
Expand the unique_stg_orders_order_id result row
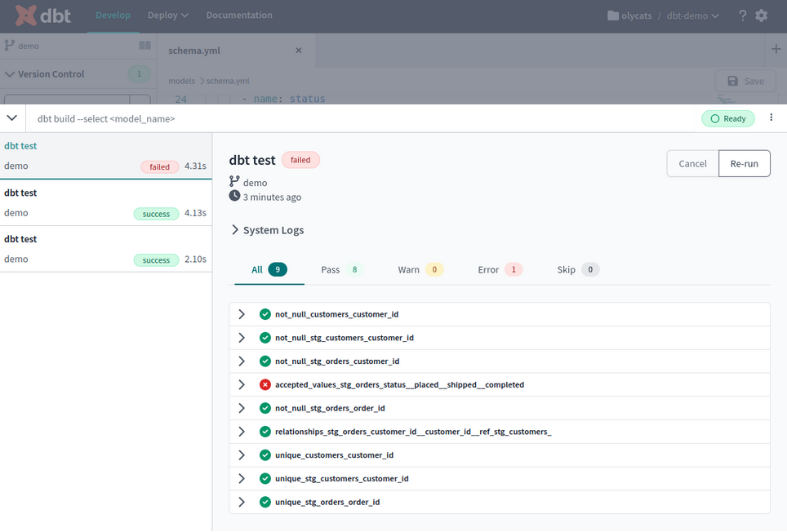point(242,502)
